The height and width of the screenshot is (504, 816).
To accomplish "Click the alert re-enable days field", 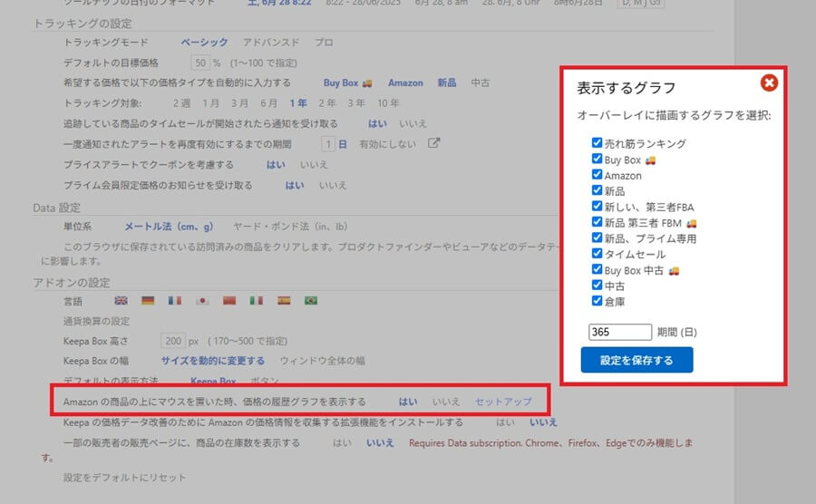I will [x=328, y=143].
